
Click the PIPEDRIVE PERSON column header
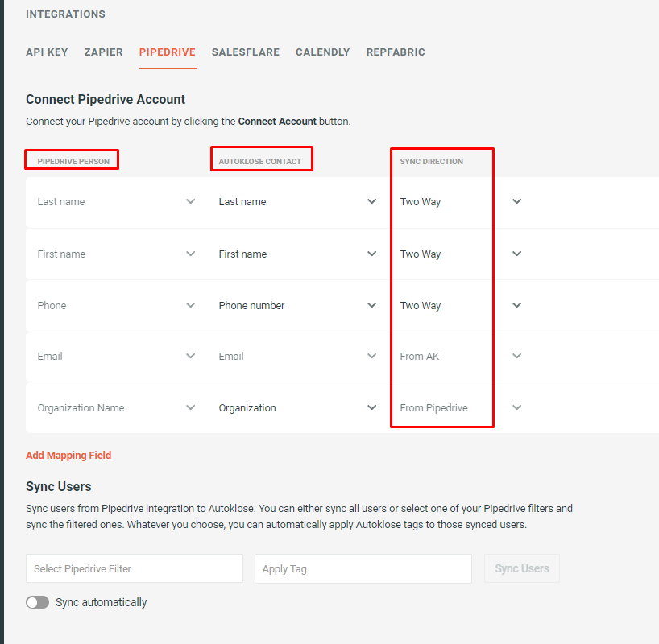coord(73,161)
